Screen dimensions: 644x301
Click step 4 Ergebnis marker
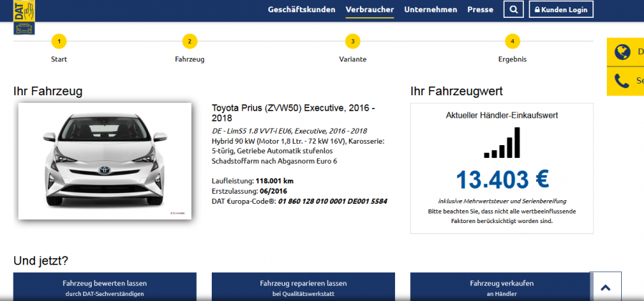[512, 41]
